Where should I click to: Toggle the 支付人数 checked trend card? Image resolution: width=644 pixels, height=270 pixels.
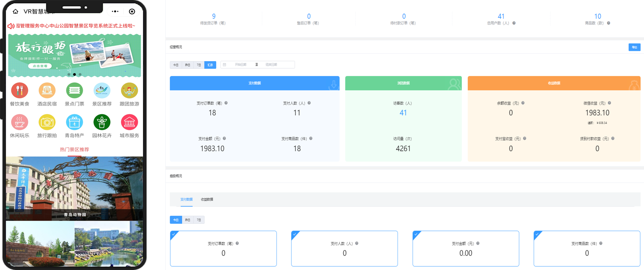(x=344, y=248)
